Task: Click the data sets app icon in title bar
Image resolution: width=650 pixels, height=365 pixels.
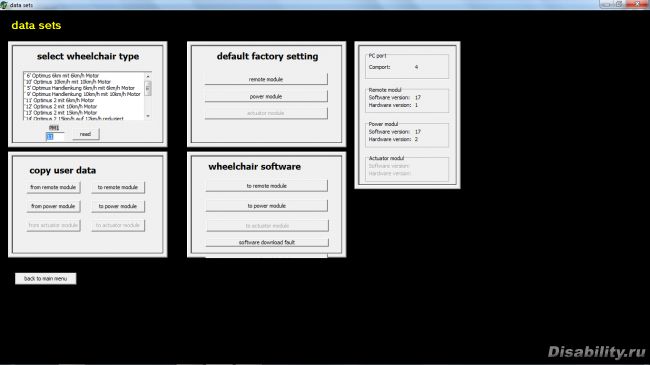Action: [4, 5]
